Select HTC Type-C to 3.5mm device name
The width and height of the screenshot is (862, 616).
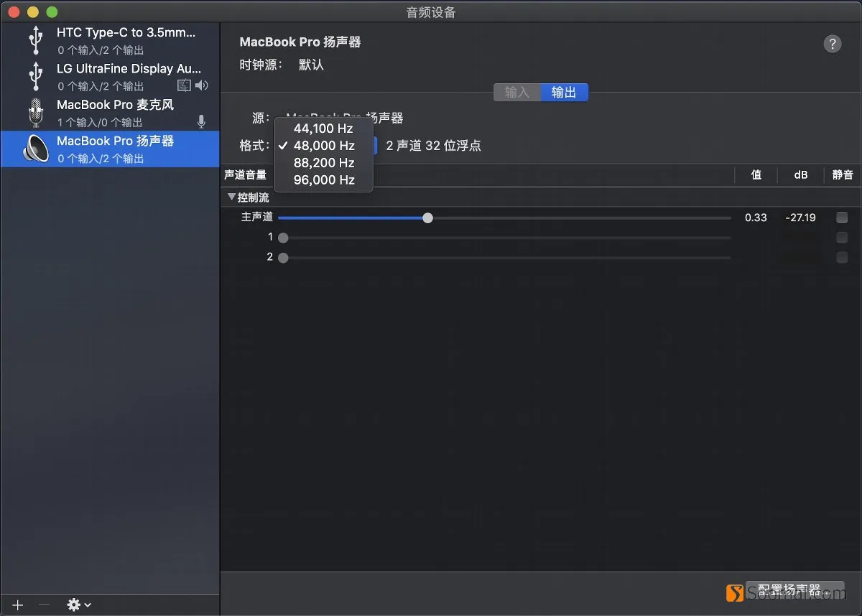coord(126,33)
